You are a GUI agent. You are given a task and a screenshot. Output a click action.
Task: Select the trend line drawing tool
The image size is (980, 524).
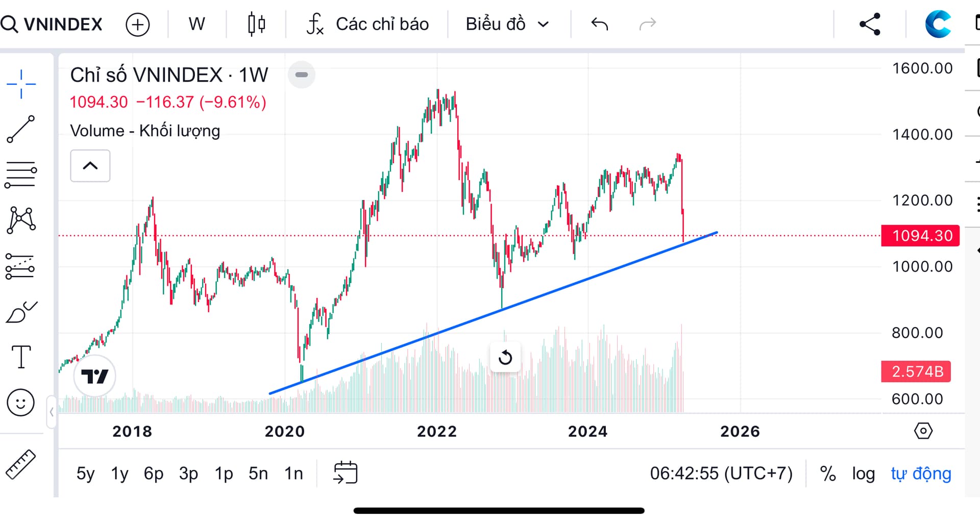[21, 129]
